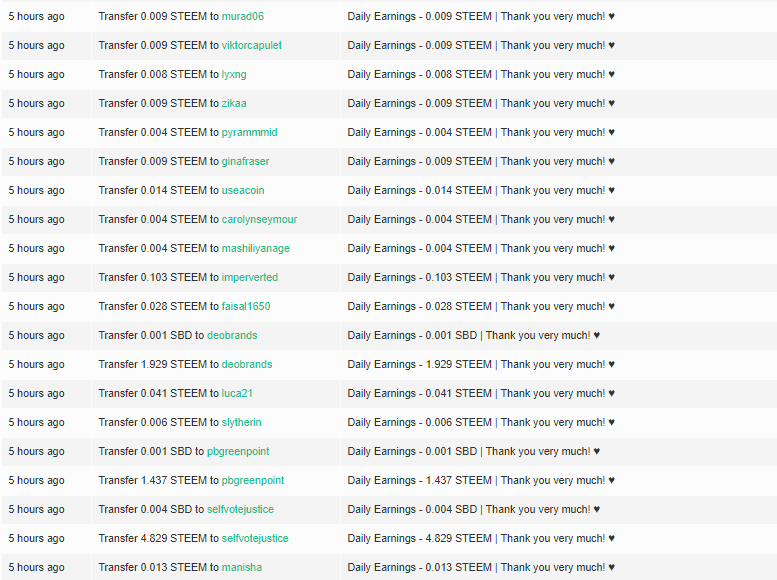Visit the faisal1650 account link
Screen dimensions: 777x580
click(x=246, y=306)
